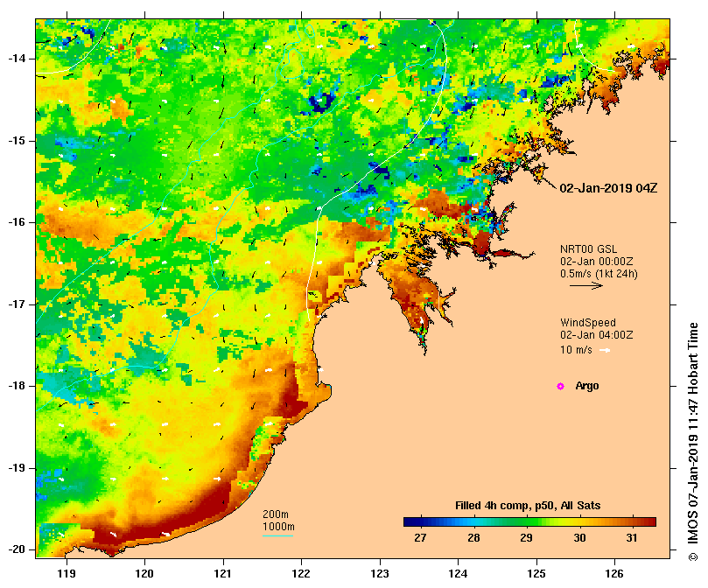Click the longitude axis label 119
This screenshot has width=708, height=588.
(67, 574)
